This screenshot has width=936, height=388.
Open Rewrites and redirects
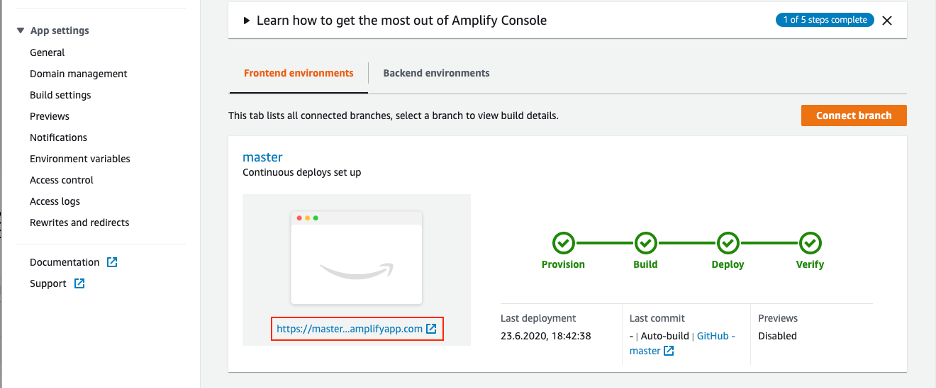[x=79, y=223]
